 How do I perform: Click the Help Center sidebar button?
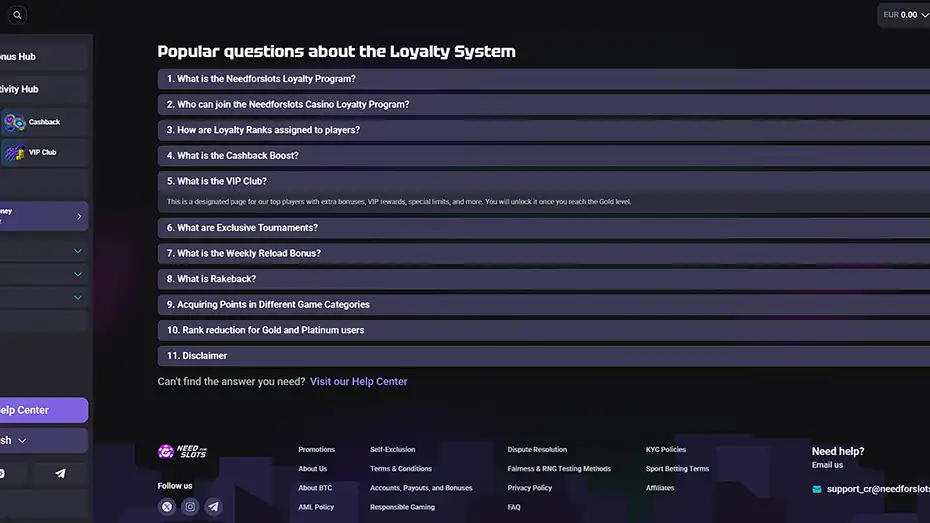(x=30, y=410)
